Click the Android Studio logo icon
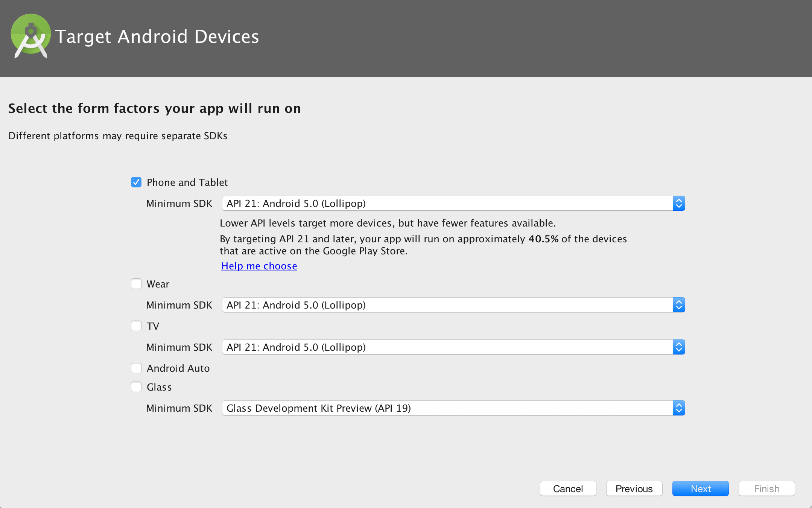Image resolution: width=812 pixels, height=508 pixels. 30,36
